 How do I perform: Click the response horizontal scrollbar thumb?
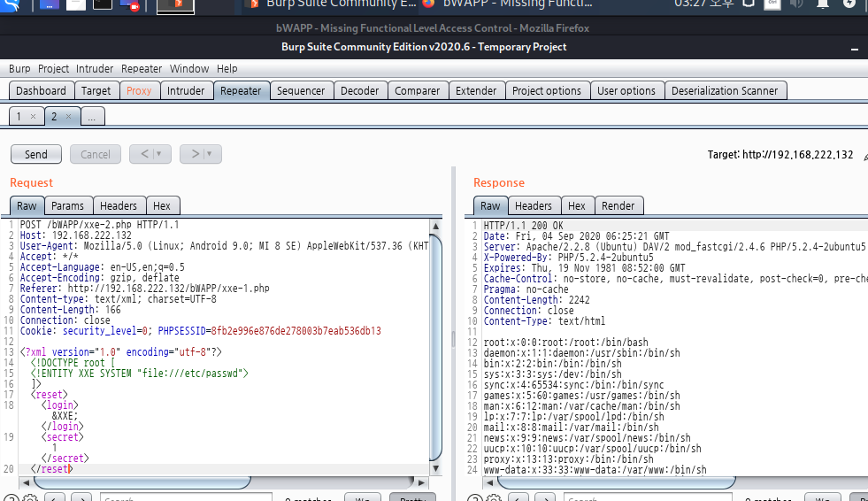(x=617, y=482)
